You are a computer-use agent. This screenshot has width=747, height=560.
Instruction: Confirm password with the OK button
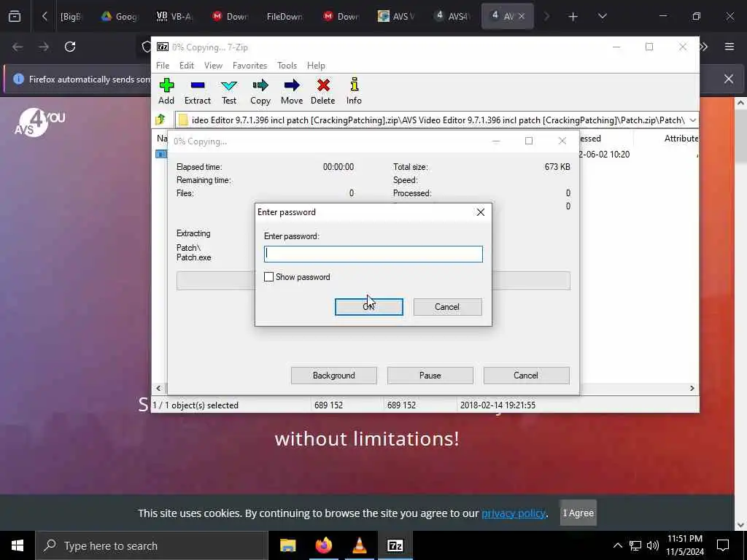pyautogui.click(x=368, y=307)
